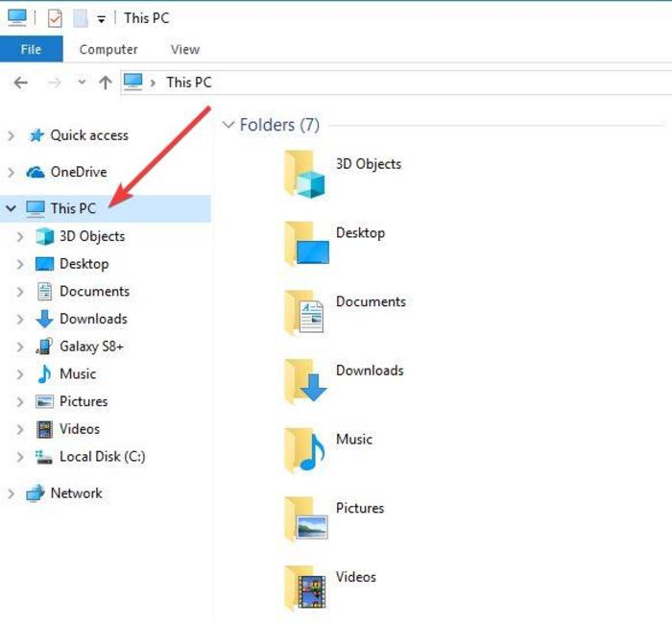The image size is (672, 623).
Task: Select Documents in the sidebar
Action: tap(94, 292)
